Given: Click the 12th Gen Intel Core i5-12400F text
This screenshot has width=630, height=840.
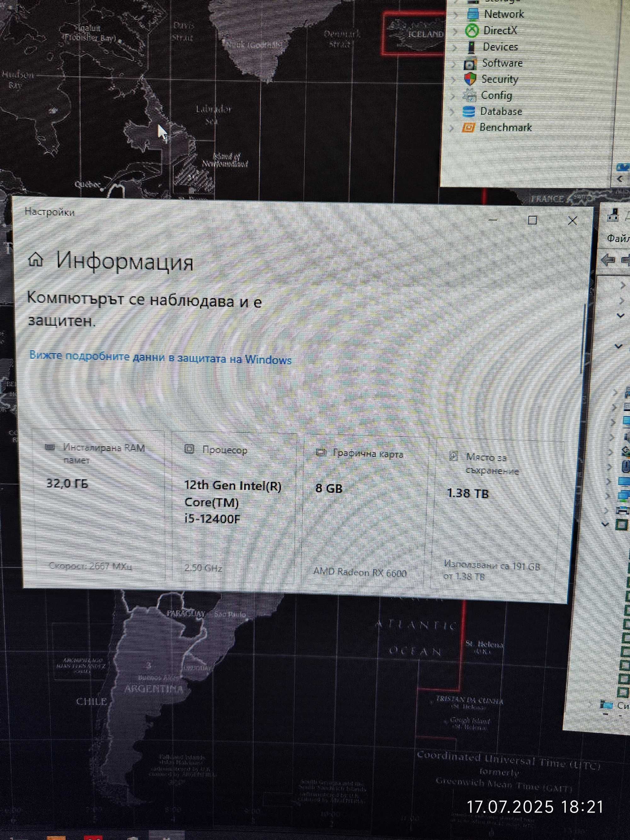Looking at the screenshot, I should pyautogui.click(x=233, y=502).
